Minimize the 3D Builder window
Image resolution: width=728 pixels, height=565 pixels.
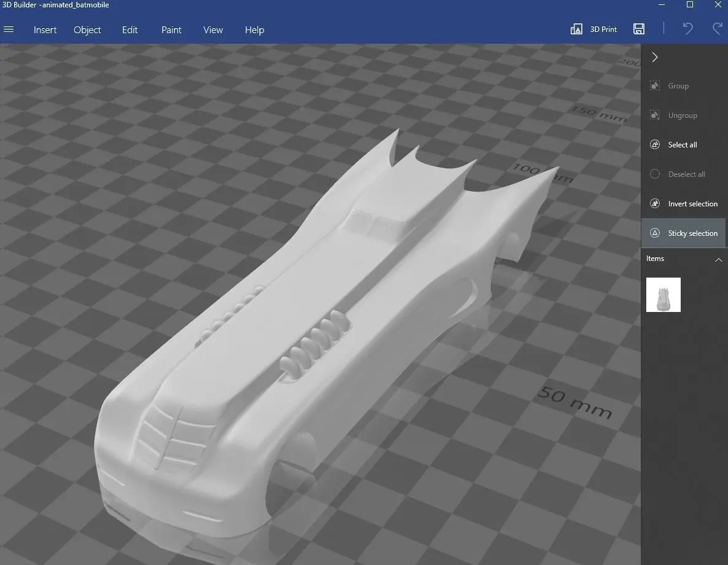pos(662,5)
